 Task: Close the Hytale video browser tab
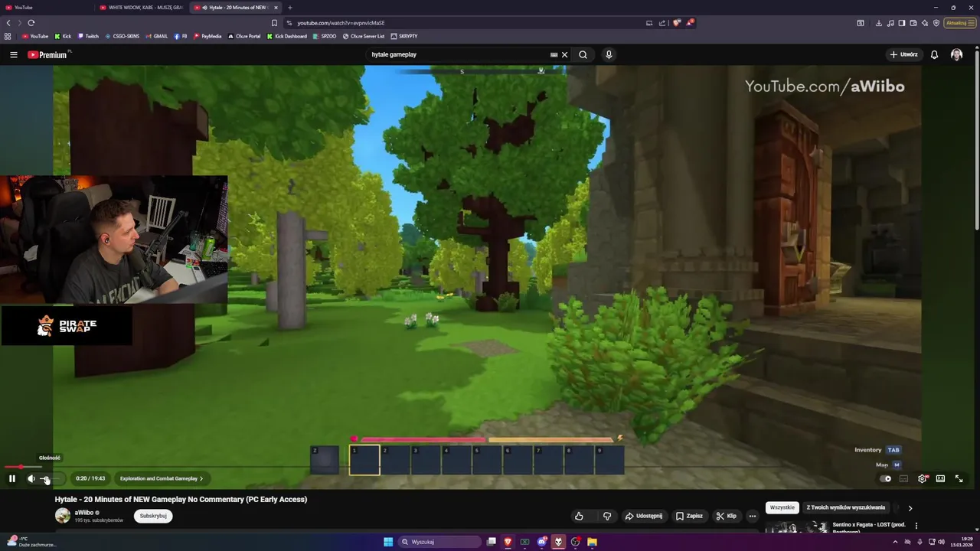click(276, 8)
